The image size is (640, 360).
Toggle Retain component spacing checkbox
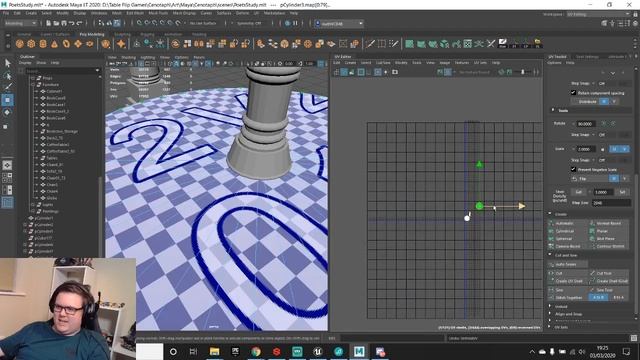tap(573, 93)
